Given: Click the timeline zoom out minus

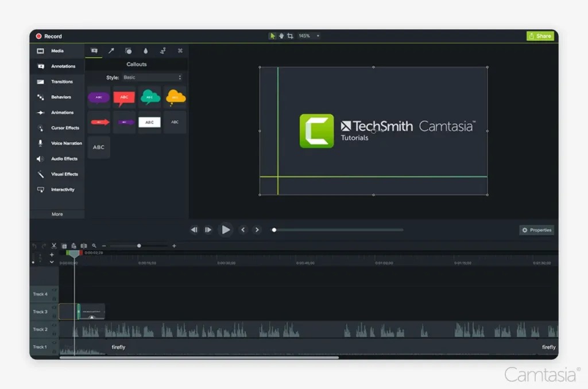Looking at the screenshot, I should pyautogui.click(x=104, y=246).
